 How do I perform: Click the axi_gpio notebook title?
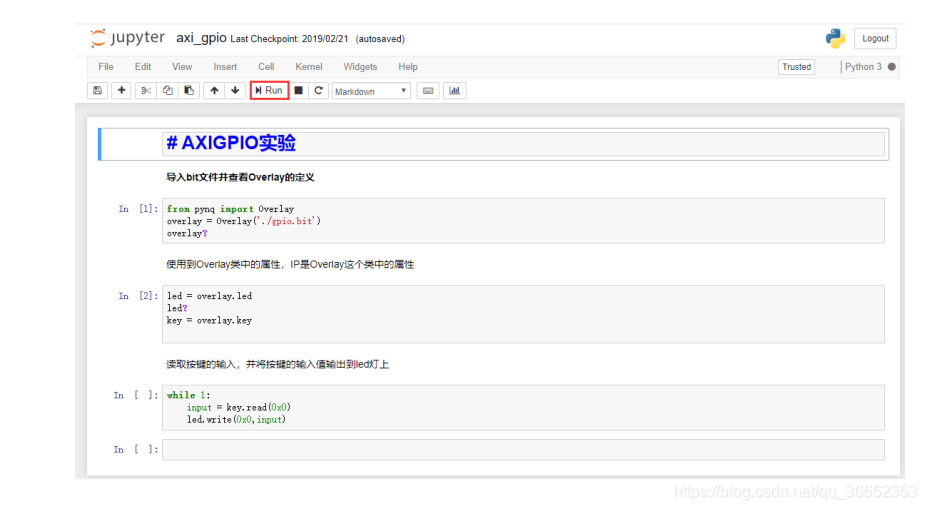point(201,38)
